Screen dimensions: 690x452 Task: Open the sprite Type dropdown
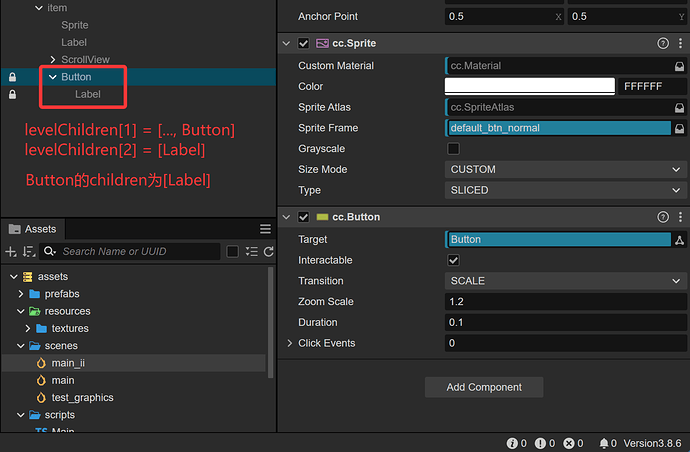point(565,190)
